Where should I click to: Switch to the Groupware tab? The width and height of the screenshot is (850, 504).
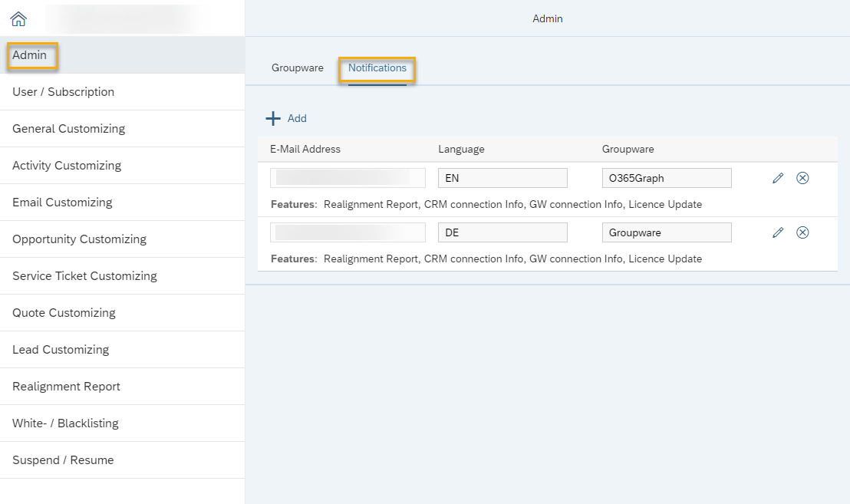click(x=298, y=68)
